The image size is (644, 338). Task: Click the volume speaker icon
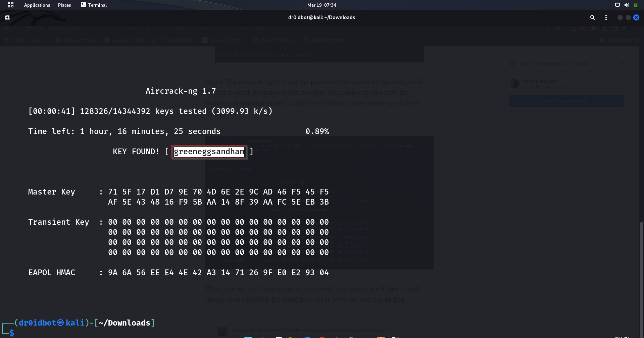(627, 5)
